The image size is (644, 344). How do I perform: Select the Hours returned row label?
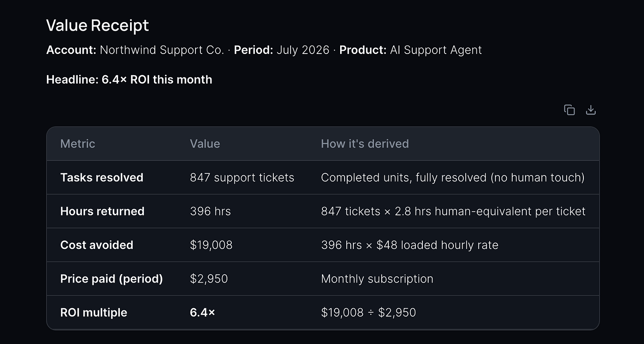102,211
